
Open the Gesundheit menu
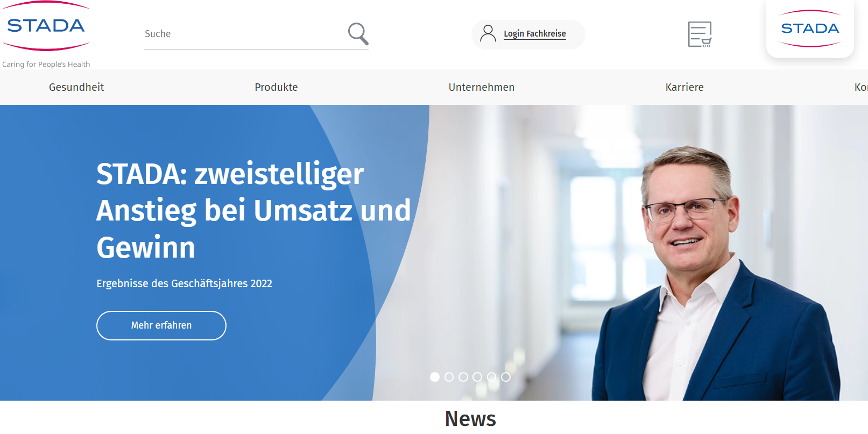76,87
